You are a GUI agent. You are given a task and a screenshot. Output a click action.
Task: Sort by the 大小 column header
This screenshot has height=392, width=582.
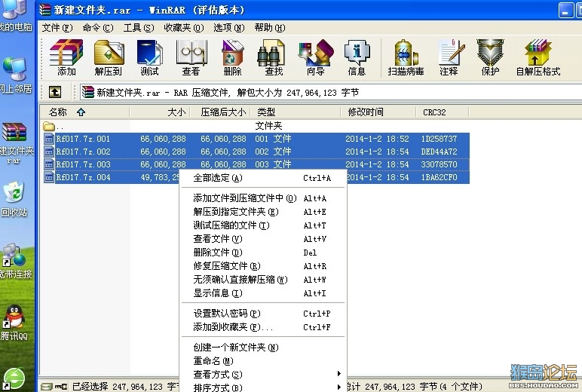[x=160, y=112]
